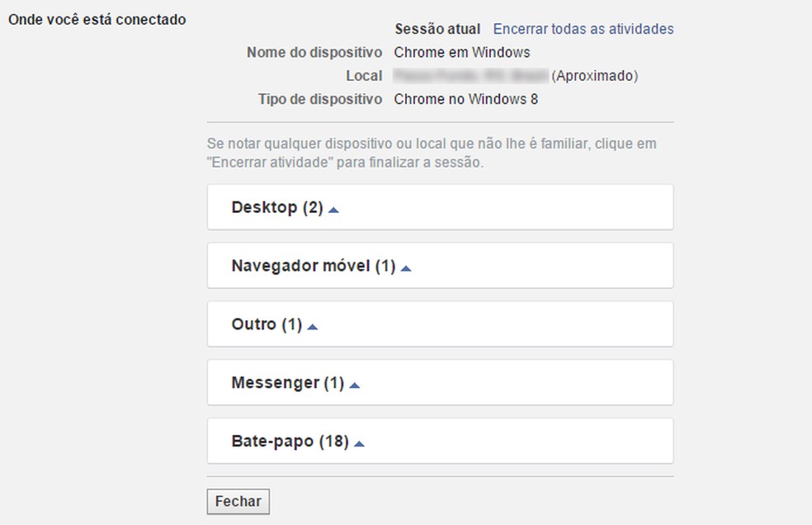This screenshot has width=812, height=525.
Task: Click Encerrar todas as atividades link
Action: tap(583, 29)
